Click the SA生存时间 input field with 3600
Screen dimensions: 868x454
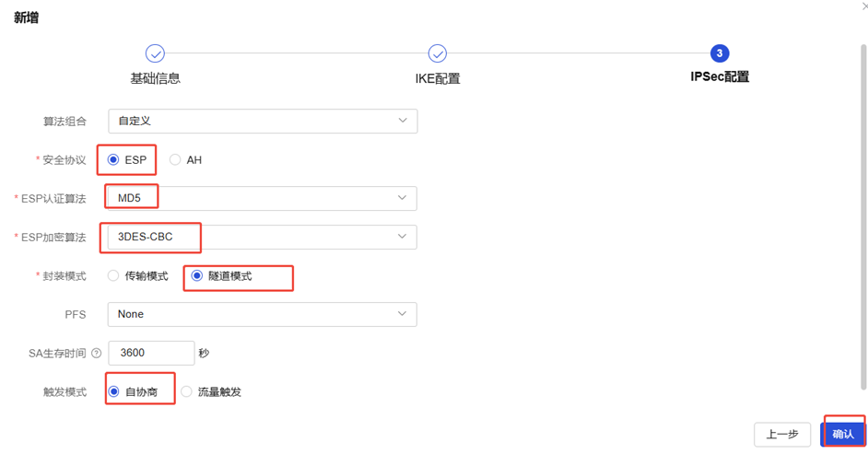point(151,353)
